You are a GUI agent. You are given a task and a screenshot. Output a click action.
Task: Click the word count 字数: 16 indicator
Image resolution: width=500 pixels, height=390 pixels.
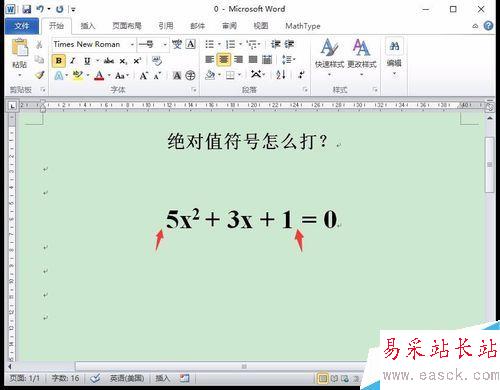(65, 378)
